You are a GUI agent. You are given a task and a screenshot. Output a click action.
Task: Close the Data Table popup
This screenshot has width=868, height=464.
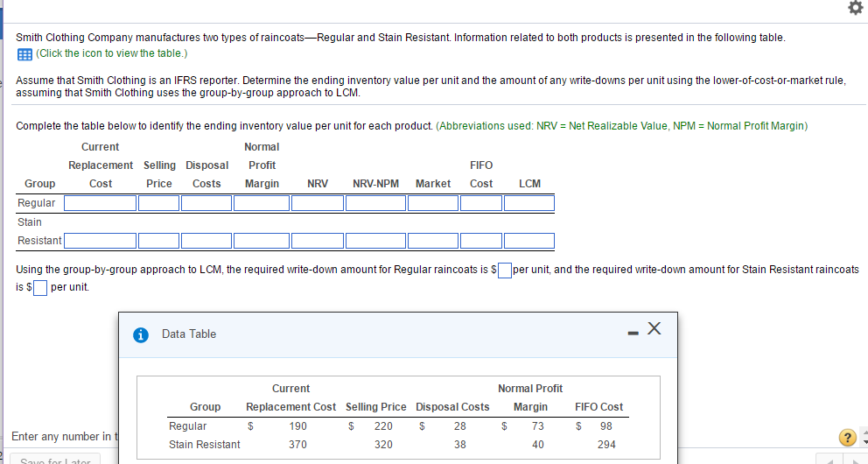654,328
